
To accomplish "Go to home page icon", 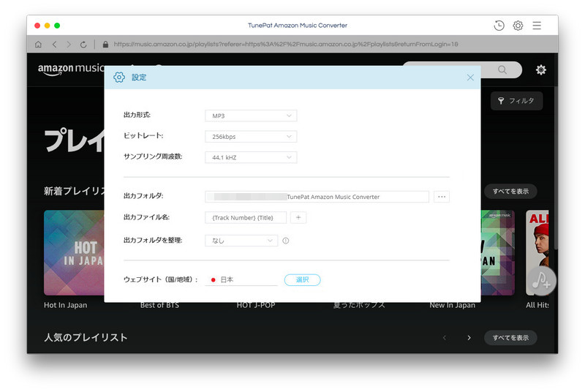I will tap(38, 45).
